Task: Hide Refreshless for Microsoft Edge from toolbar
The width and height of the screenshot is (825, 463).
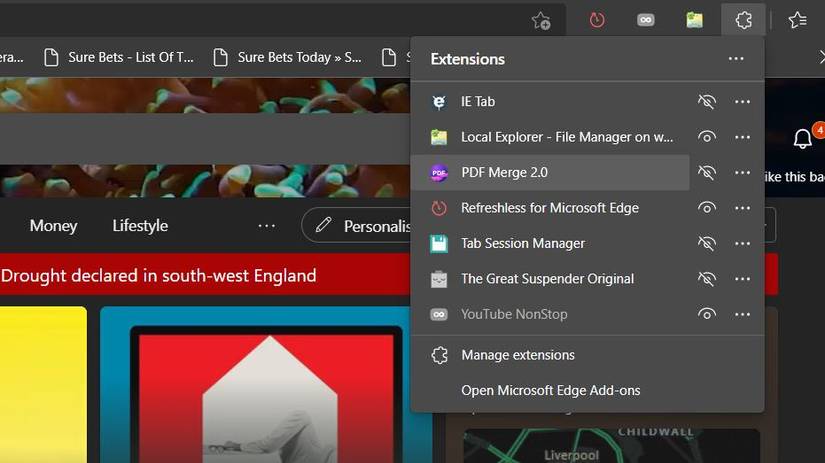Action: point(707,208)
